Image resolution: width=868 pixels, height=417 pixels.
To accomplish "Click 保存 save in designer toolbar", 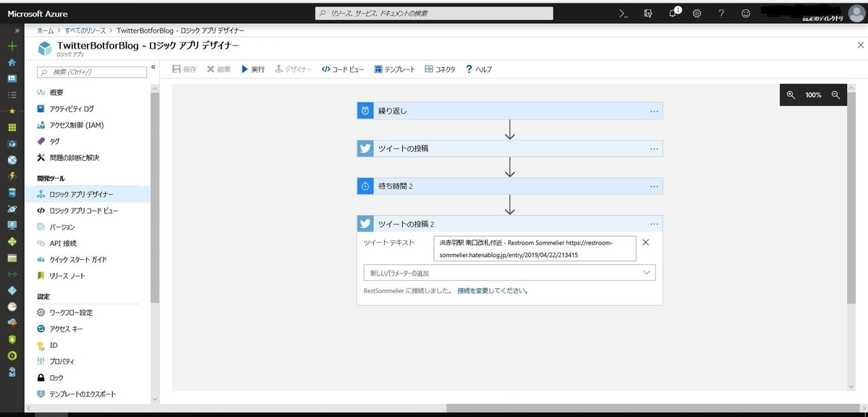I will tap(184, 69).
